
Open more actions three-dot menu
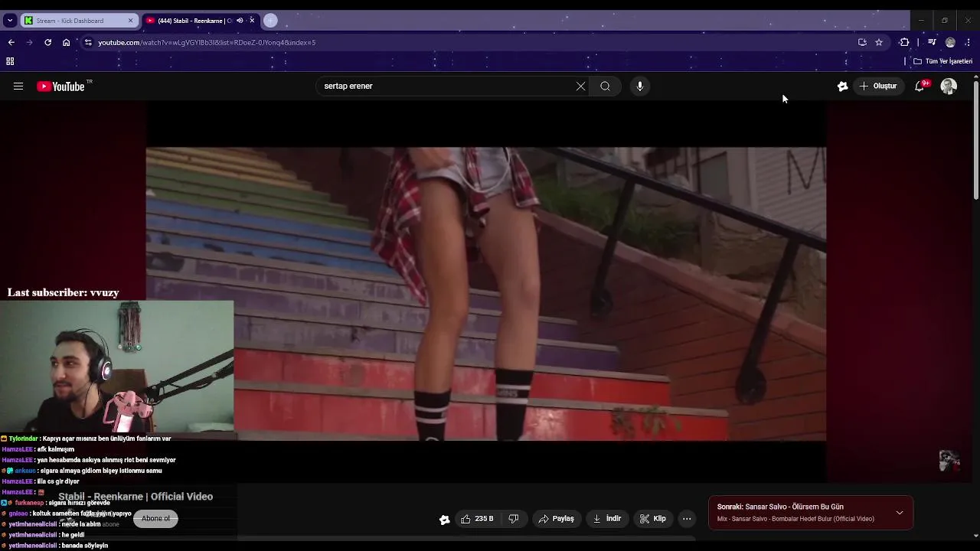coord(687,519)
